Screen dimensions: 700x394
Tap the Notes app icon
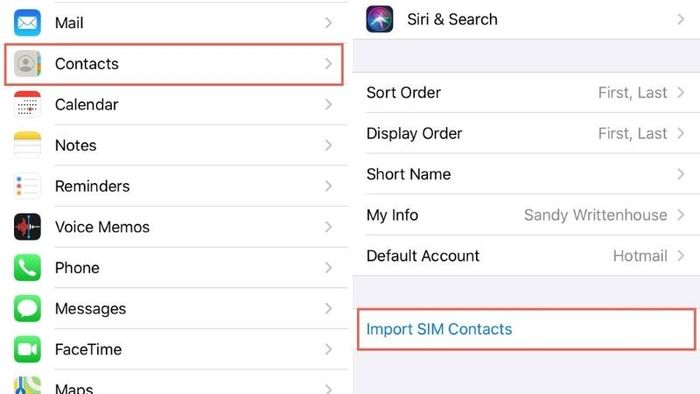tap(27, 145)
